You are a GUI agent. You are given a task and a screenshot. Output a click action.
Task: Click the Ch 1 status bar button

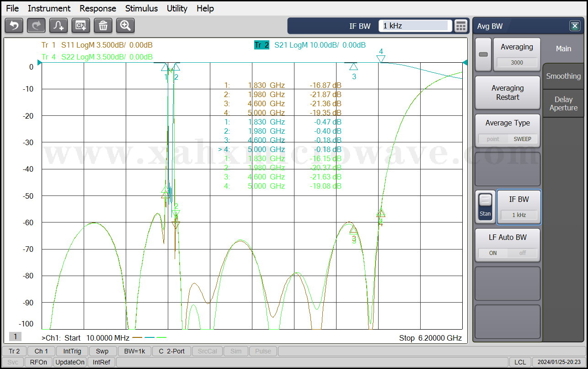41,351
